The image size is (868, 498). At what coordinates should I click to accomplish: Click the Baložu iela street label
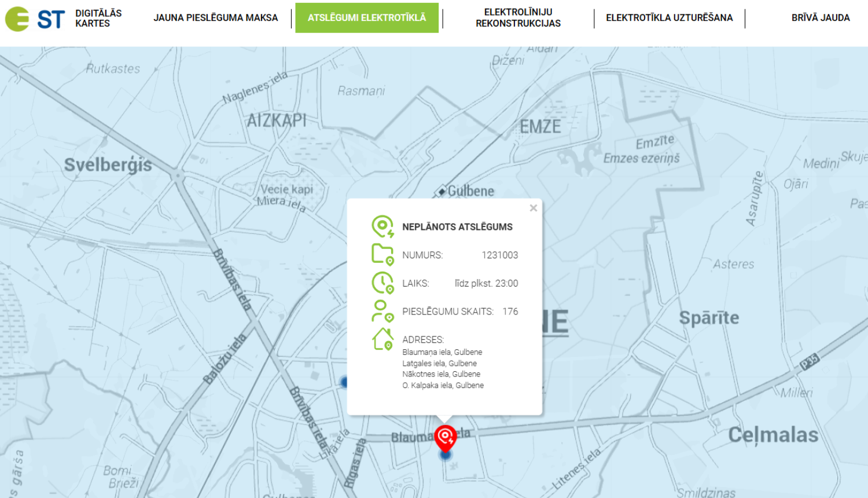(225, 358)
